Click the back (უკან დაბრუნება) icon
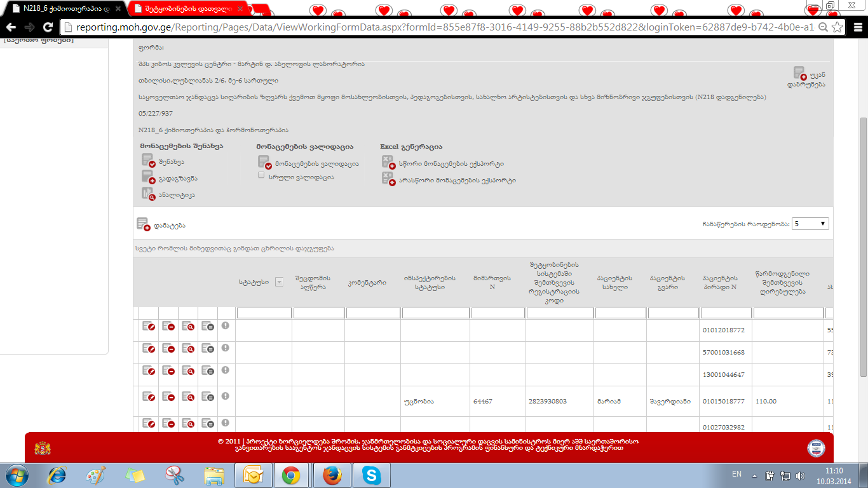The height and width of the screenshot is (488, 868). click(799, 74)
